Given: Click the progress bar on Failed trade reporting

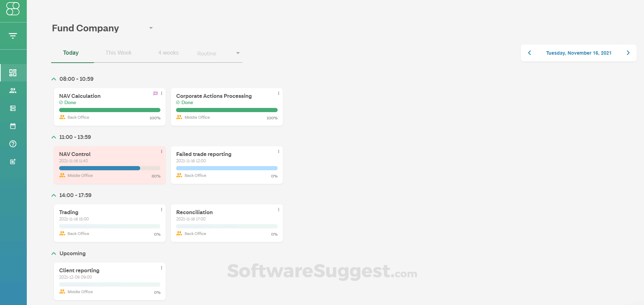Looking at the screenshot, I should tap(226, 168).
